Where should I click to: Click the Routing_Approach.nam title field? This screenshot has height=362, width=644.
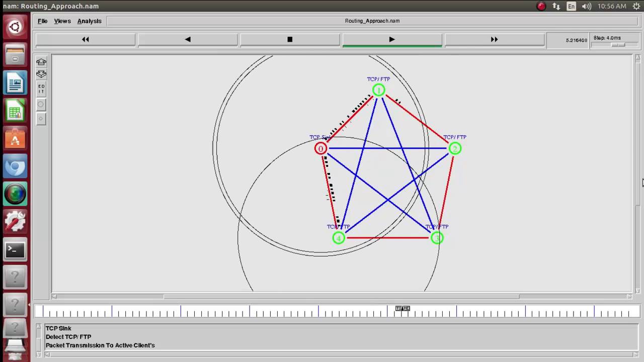click(x=372, y=21)
